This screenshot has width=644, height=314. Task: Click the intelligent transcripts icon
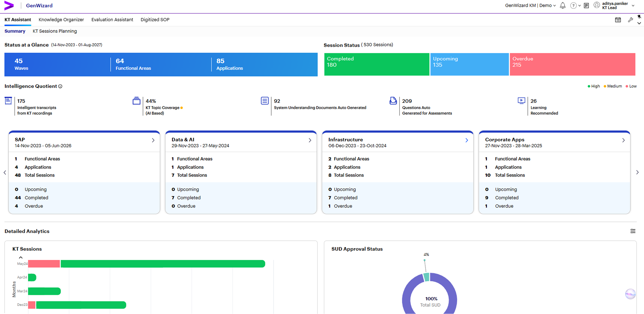pyautogui.click(x=8, y=101)
